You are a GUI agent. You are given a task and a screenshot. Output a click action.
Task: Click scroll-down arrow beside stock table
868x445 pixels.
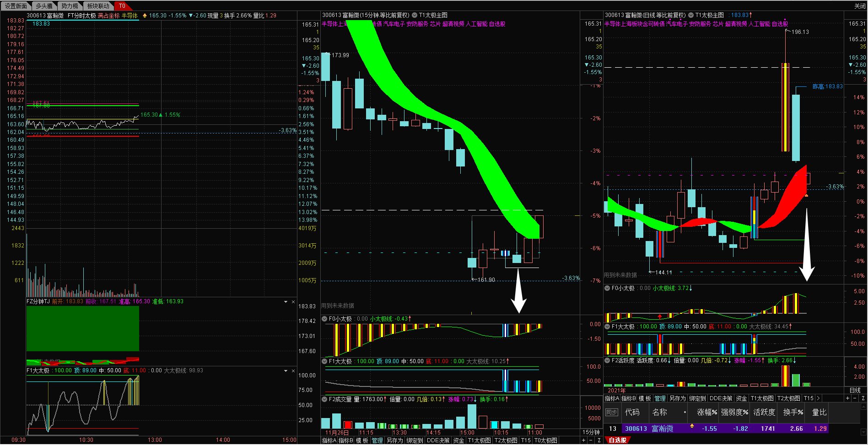pyautogui.click(x=863, y=431)
